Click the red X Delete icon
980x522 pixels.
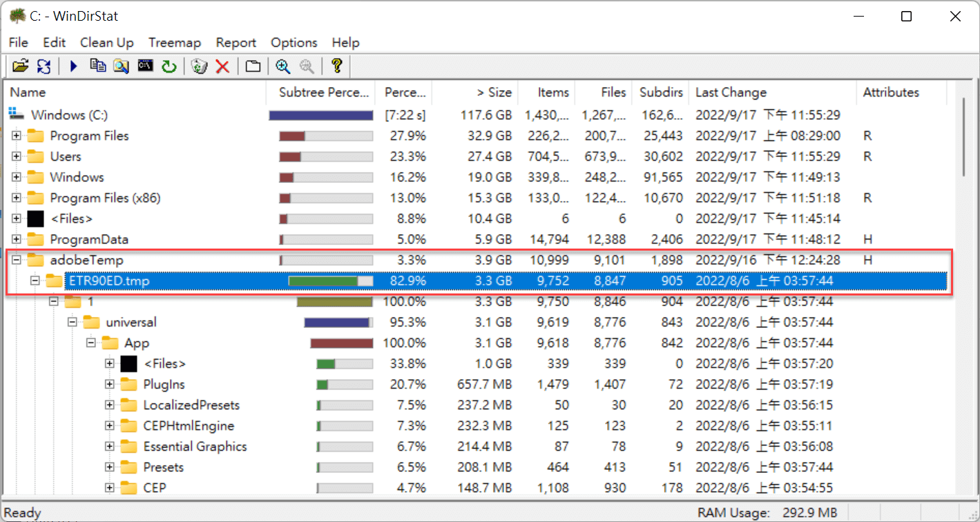(222, 66)
